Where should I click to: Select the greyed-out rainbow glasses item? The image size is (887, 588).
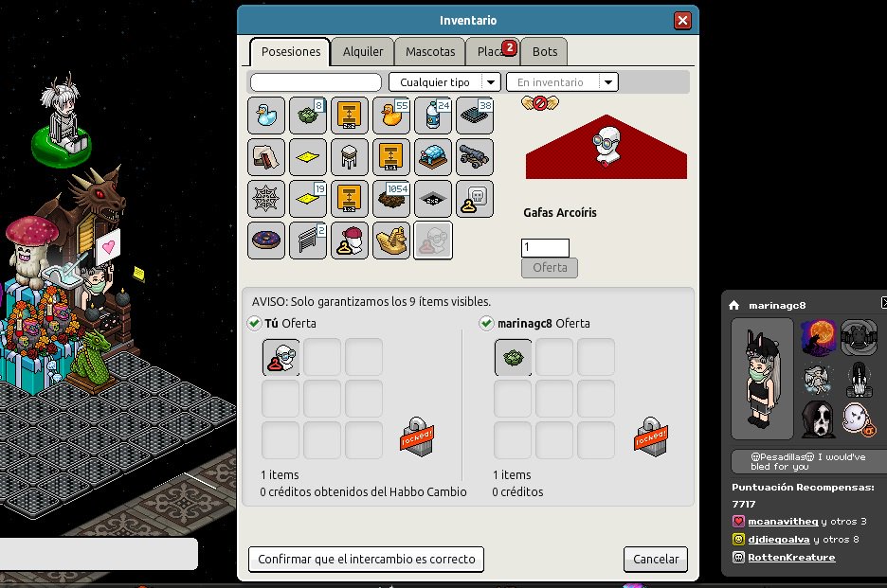433,241
